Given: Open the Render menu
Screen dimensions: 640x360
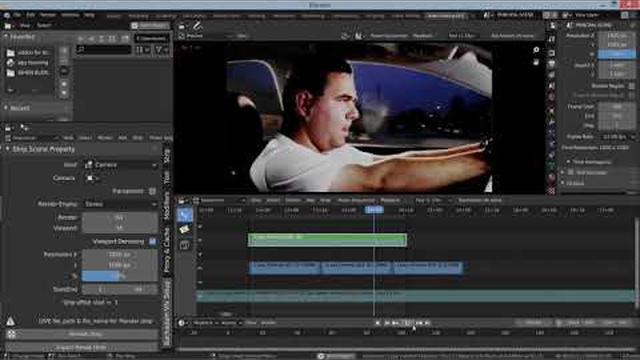Looking at the screenshot, I should pos(48,15).
